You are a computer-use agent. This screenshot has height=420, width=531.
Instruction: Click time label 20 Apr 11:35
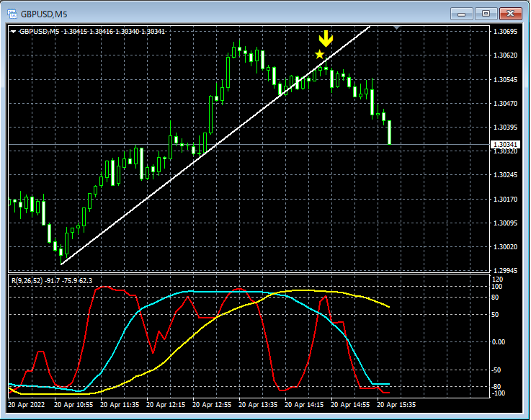(120, 404)
